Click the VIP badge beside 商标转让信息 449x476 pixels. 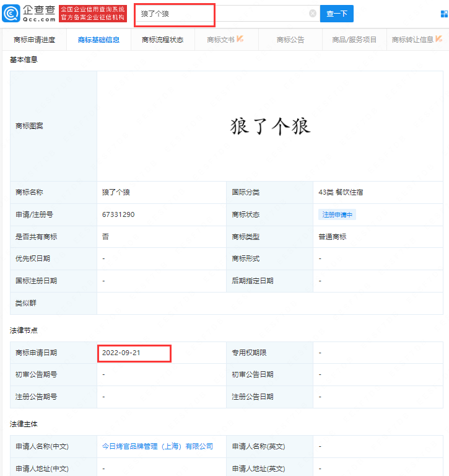click(x=439, y=39)
